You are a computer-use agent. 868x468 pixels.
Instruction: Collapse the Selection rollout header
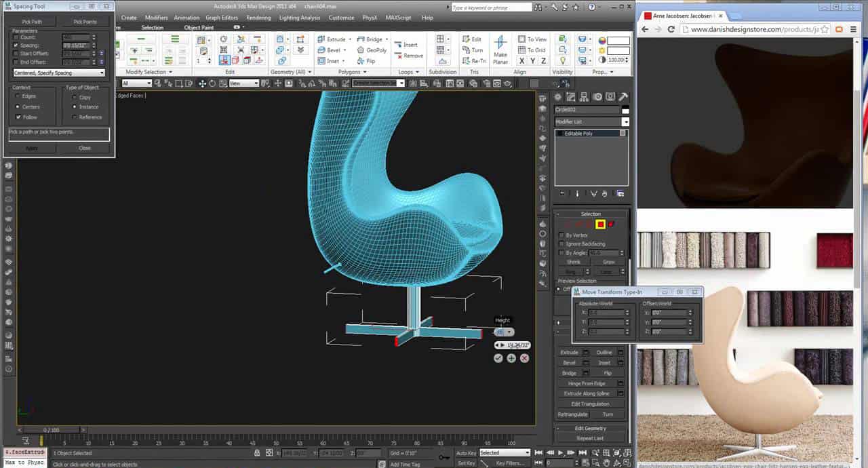tap(591, 214)
